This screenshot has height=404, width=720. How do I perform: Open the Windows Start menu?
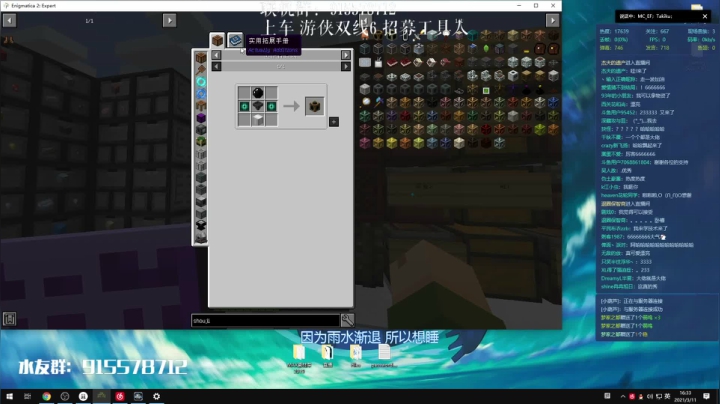(9, 396)
